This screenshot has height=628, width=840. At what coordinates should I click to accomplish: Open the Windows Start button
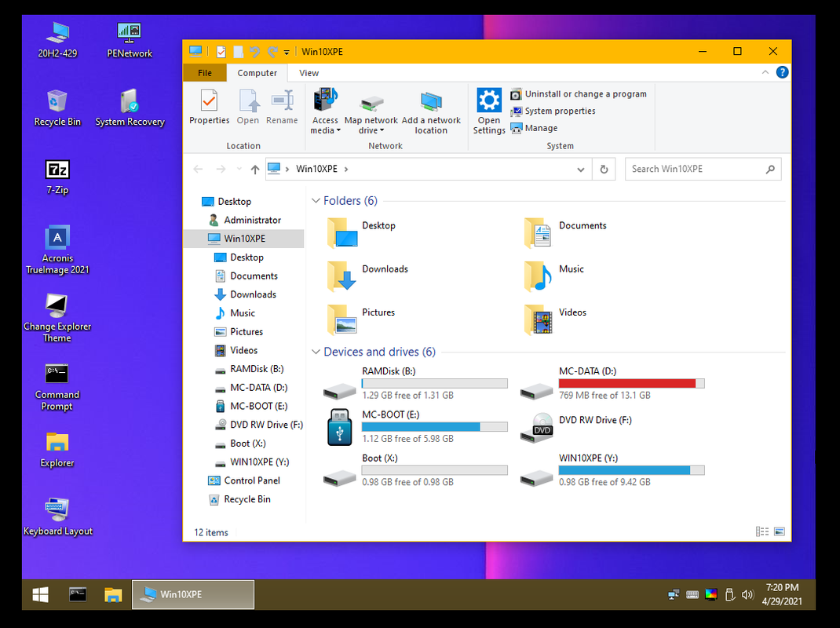[40, 594]
